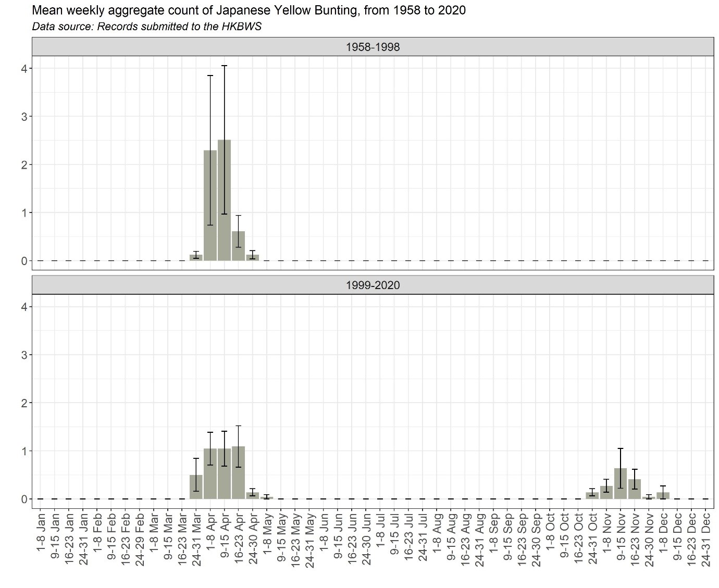Select the 1-8 Nov bar in the 1999-2020 panel

tap(606, 492)
